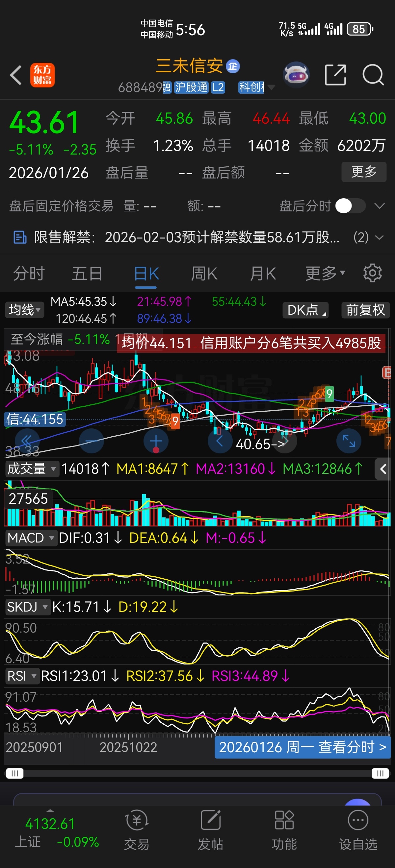
Task: Move chart right with arrow button
Action: (x=285, y=441)
